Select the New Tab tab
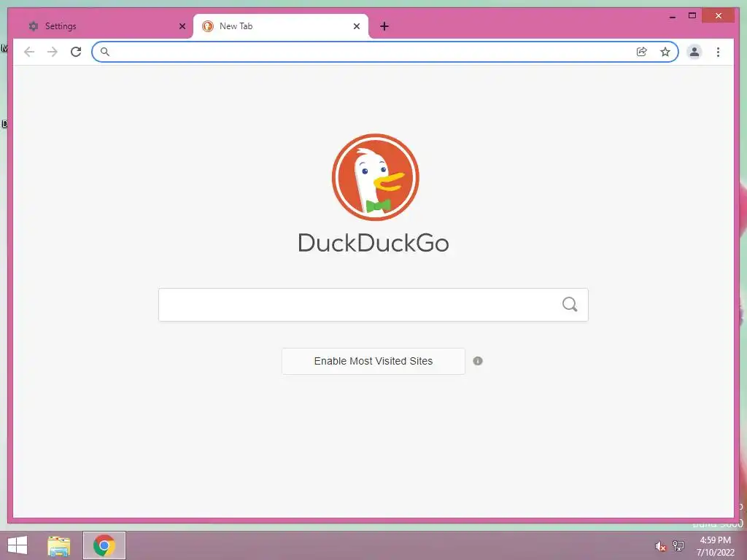The image size is (747, 560). coord(280,26)
